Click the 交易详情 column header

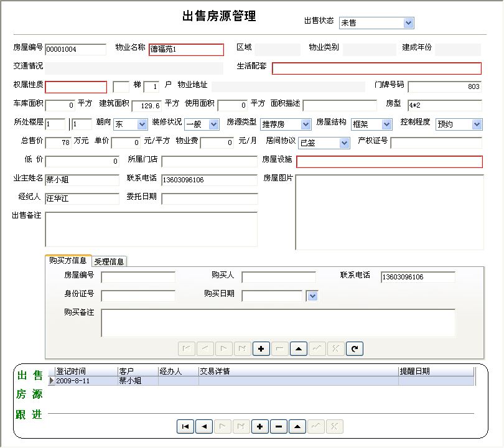[x=299, y=371]
